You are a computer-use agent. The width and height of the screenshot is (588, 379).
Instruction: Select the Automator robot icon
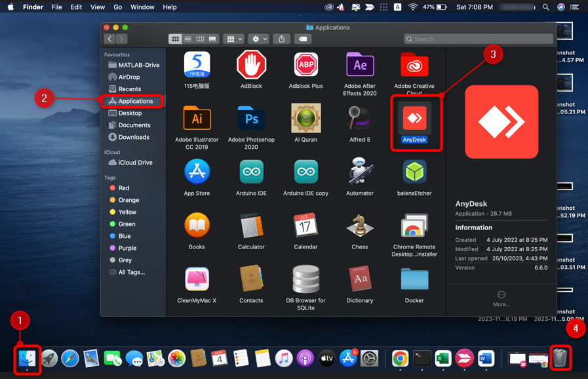coord(359,172)
